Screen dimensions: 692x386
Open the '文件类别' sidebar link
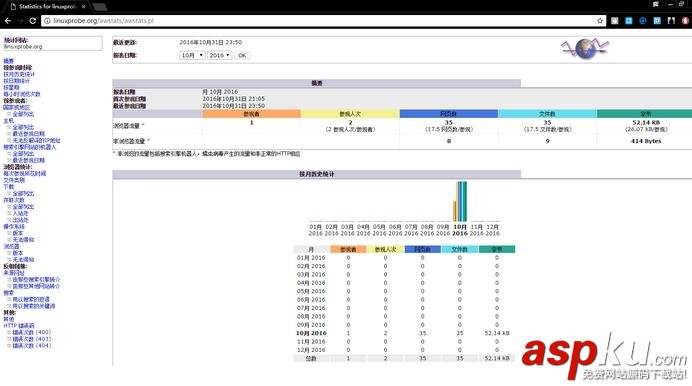[x=14, y=180]
